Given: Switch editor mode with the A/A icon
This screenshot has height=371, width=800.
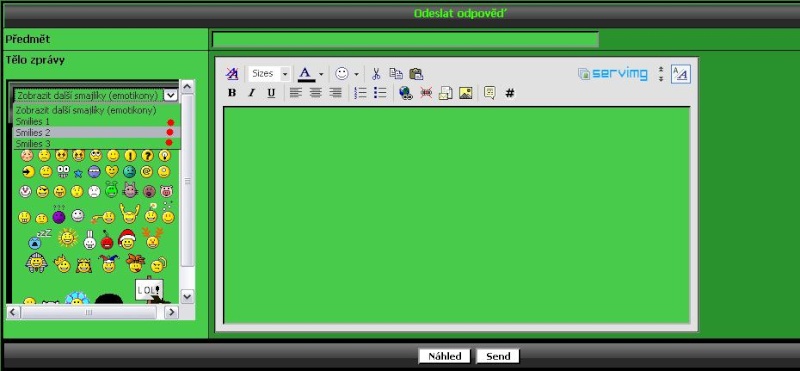Looking at the screenshot, I should pyautogui.click(x=681, y=74).
